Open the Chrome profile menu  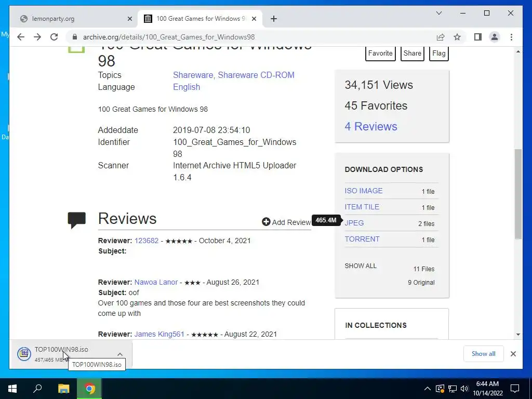(x=495, y=37)
